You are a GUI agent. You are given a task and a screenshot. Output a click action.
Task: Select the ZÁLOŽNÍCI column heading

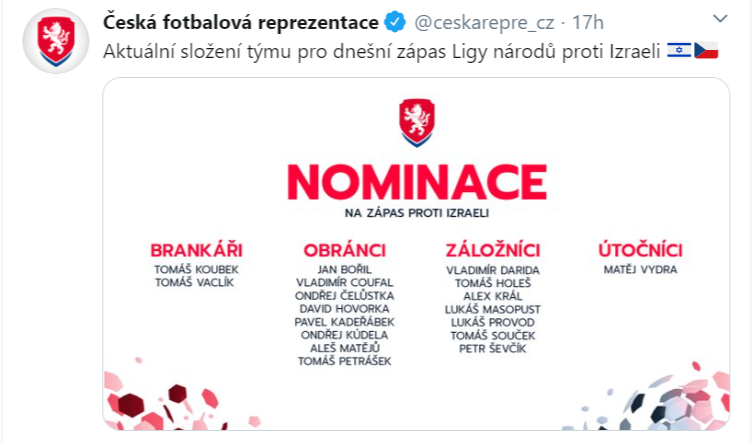(492, 250)
